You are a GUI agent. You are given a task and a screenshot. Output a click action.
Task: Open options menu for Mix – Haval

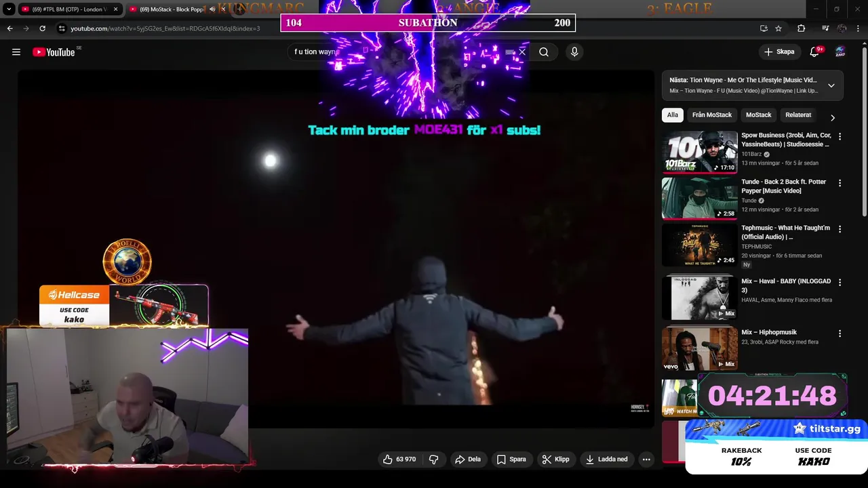pos(840,282)
